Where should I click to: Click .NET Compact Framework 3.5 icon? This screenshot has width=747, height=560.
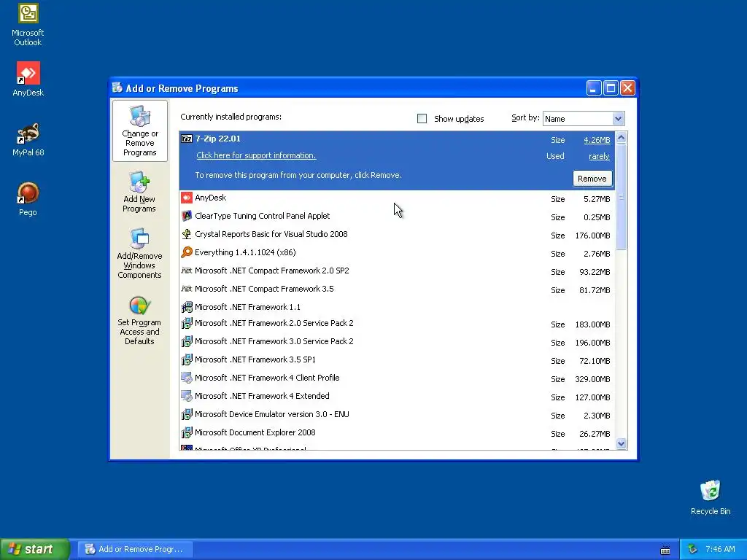click(x=187, y=289)
